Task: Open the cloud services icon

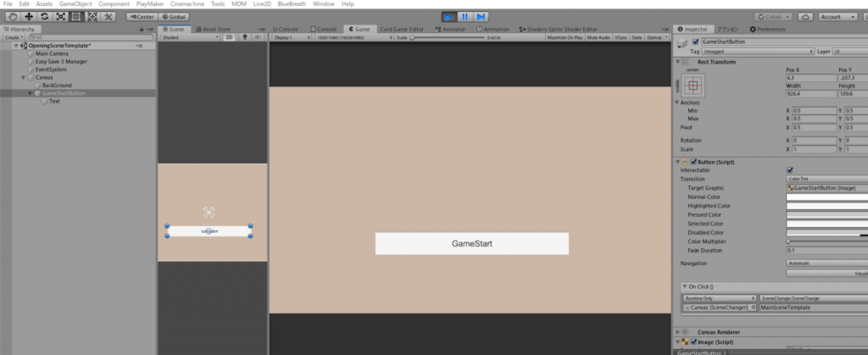Action: [806, 16]
